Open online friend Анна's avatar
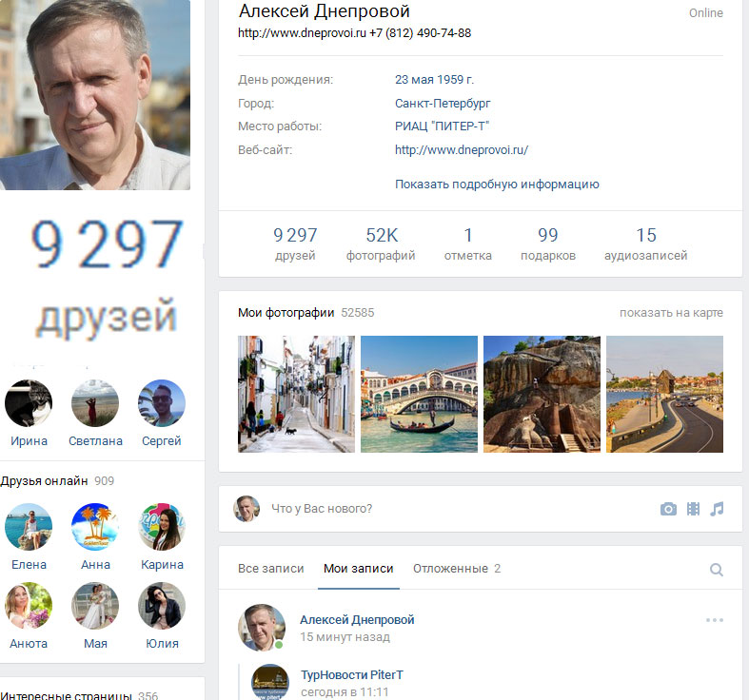The image size is (749, 700). coord(95,527)
